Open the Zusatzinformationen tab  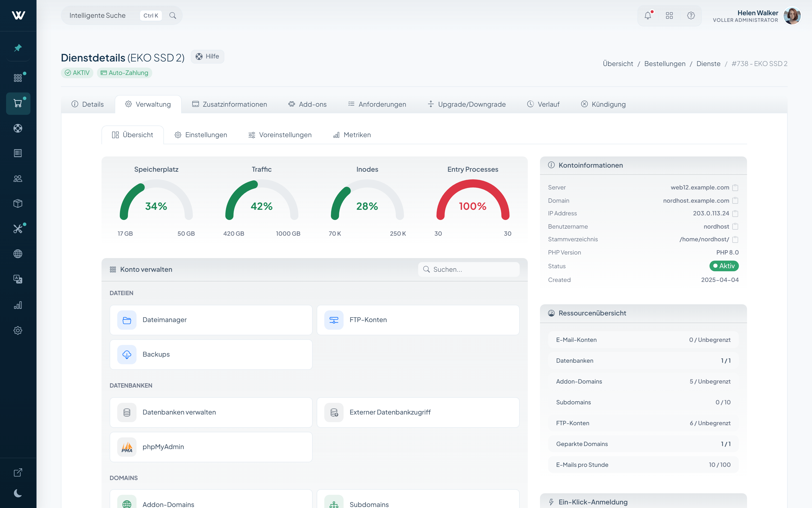point(229,104)
